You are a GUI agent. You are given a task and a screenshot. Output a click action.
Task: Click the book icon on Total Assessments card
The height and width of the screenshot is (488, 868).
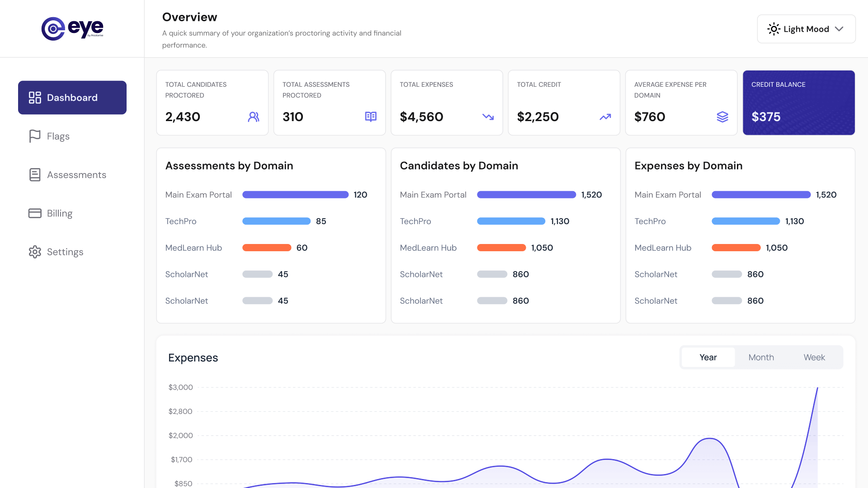pos(371,117)
